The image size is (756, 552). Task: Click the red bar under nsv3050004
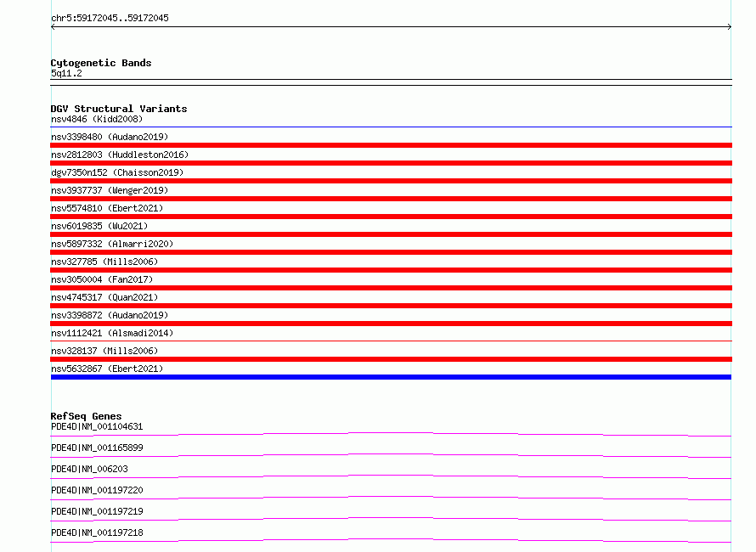(x=391, y=288)
